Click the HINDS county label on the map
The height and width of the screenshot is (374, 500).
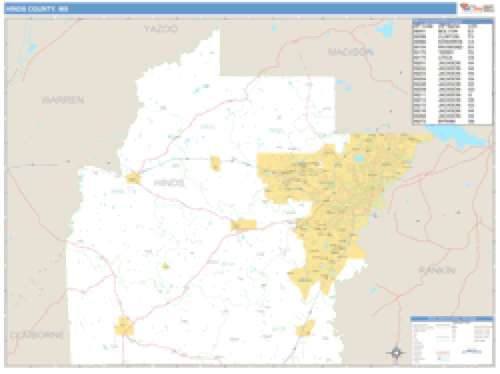[169, 183]
